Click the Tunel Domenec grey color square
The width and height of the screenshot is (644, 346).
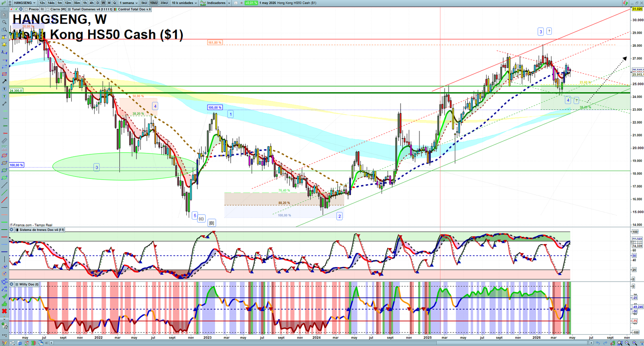[69, 9]
